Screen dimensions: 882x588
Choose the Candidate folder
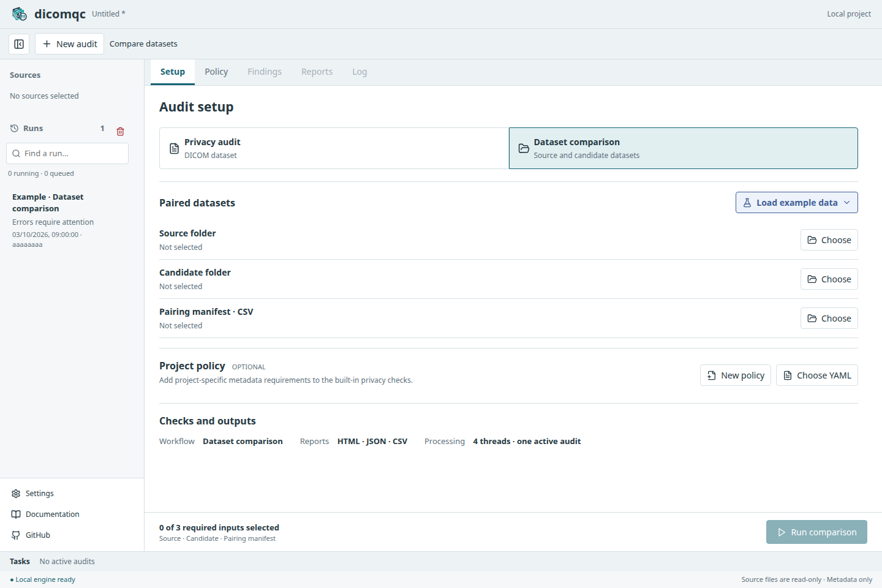[x=829, y=279]
